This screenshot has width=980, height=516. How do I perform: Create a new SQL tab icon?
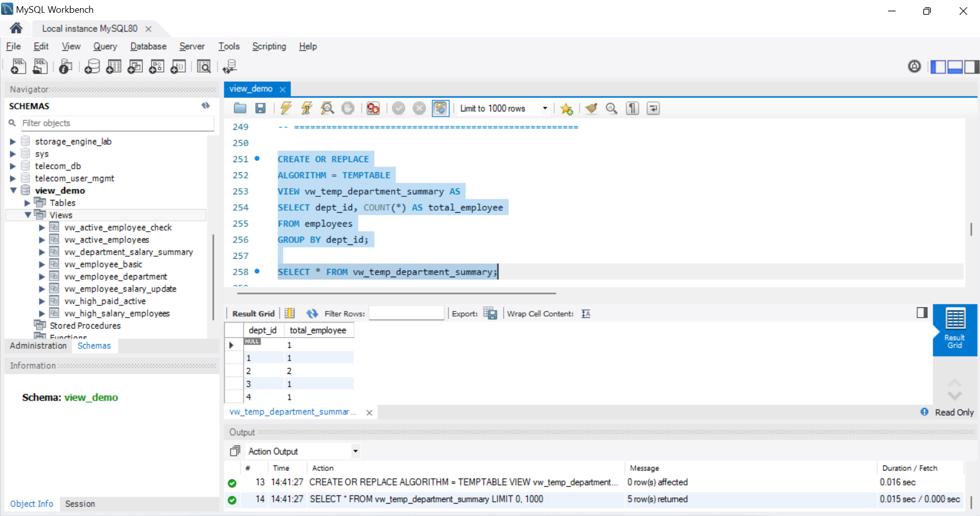pos(18,66)
